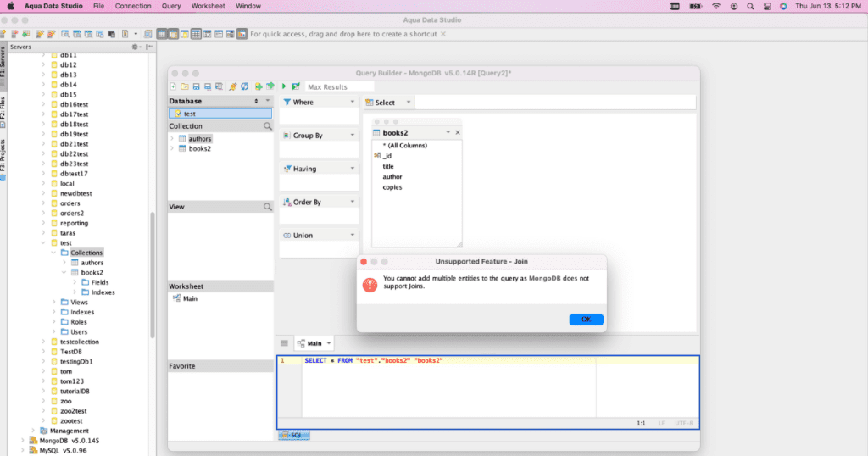The image size is (868, 456).
Task: Run the query with the green play icon
Action: 284,87
